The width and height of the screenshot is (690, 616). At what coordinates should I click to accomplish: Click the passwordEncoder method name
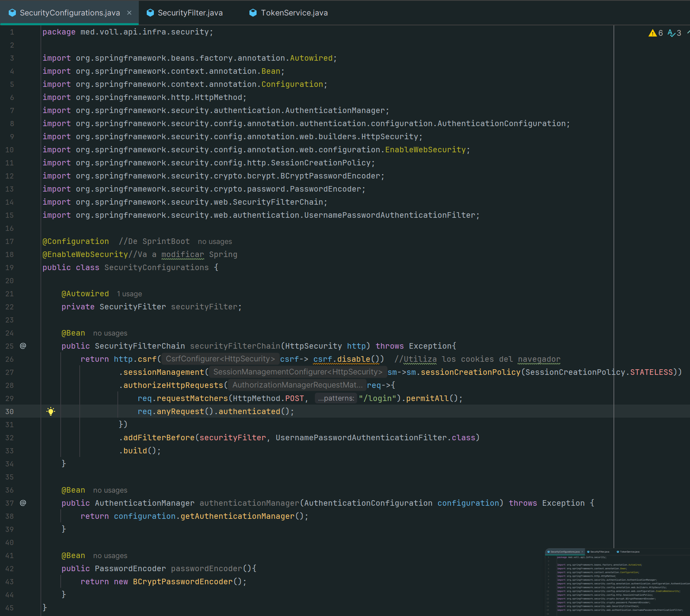[207, 569]
